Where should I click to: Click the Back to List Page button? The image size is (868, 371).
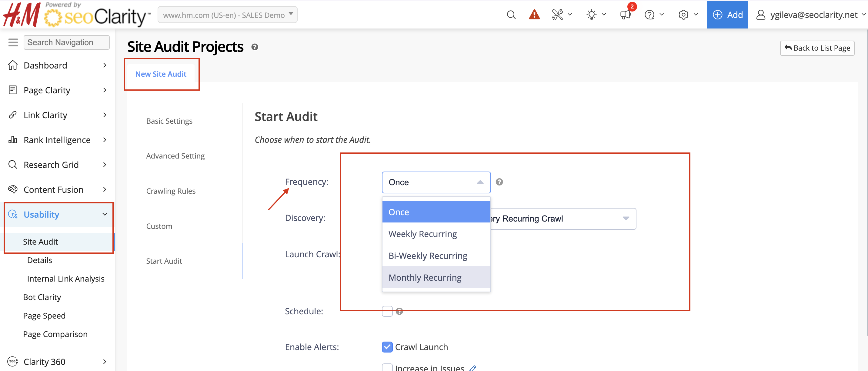point(817,48)
